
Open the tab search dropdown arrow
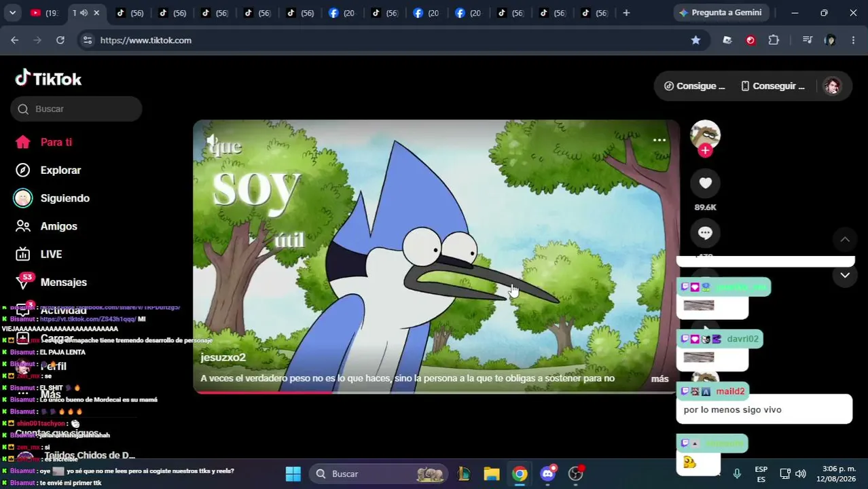coord(12,13)
